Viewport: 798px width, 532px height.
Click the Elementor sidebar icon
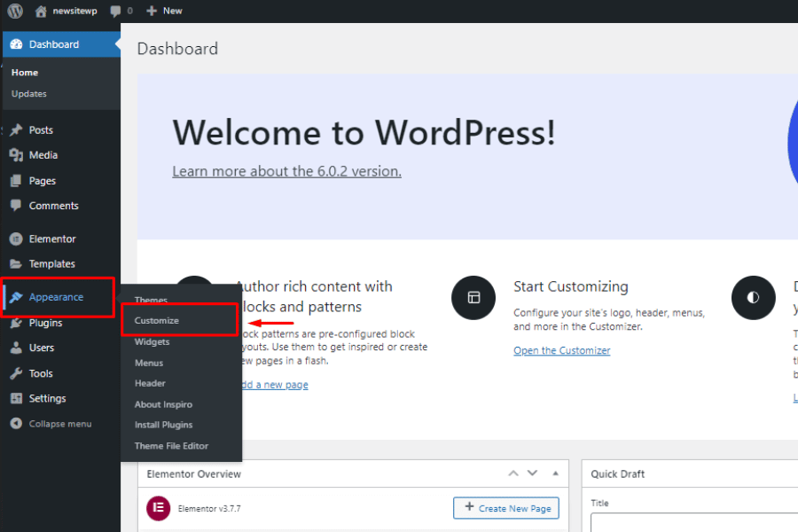click(16, 239)
